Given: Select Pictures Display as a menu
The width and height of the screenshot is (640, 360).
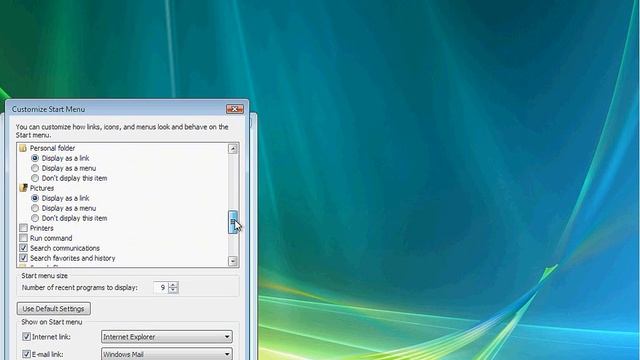Looking at the screenshot, I should click(x=35, y=208).
